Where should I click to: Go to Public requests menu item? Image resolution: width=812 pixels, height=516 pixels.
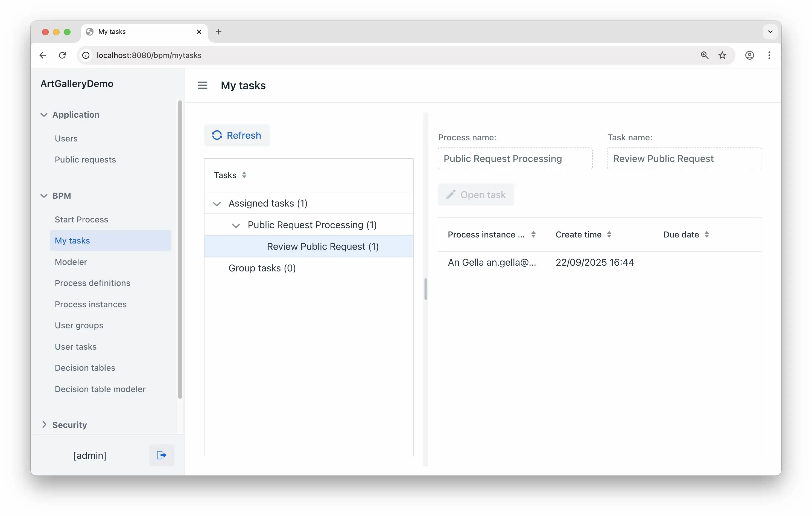click(x=85, y=159)
